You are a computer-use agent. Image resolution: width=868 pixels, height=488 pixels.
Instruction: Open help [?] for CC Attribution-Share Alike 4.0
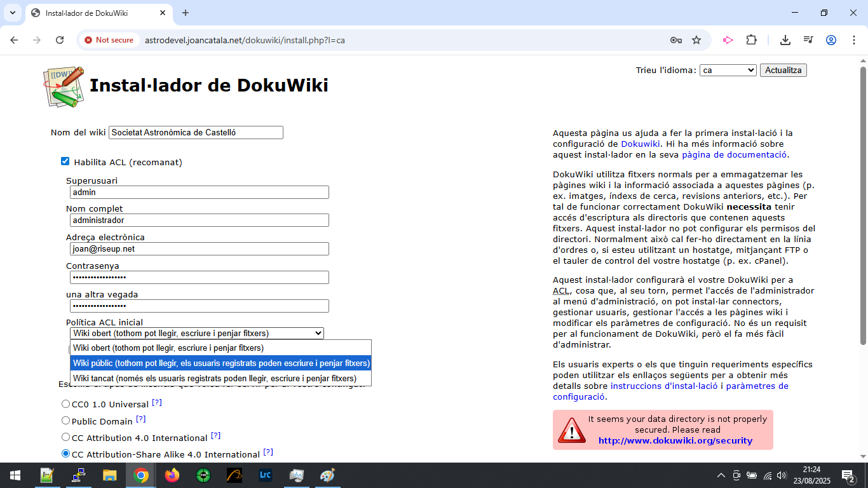pos(268,452)
